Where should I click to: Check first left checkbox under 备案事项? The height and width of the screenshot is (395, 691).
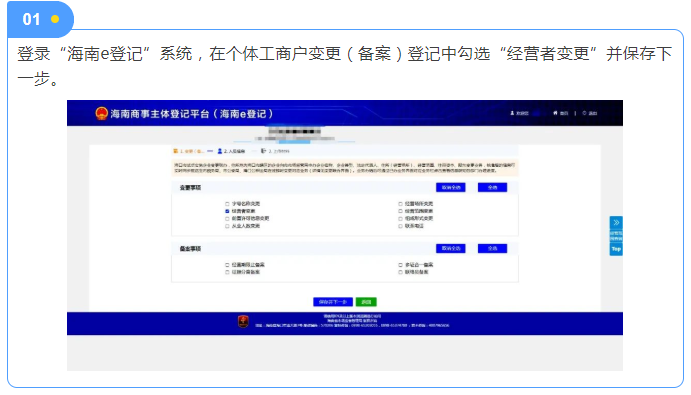(x=227, y=265)
